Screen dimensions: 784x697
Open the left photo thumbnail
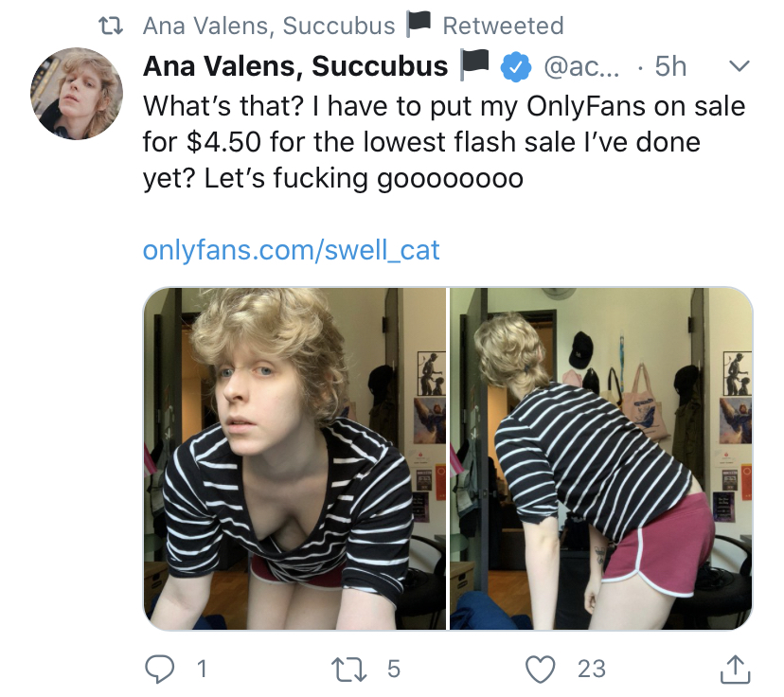click(294, 458)
